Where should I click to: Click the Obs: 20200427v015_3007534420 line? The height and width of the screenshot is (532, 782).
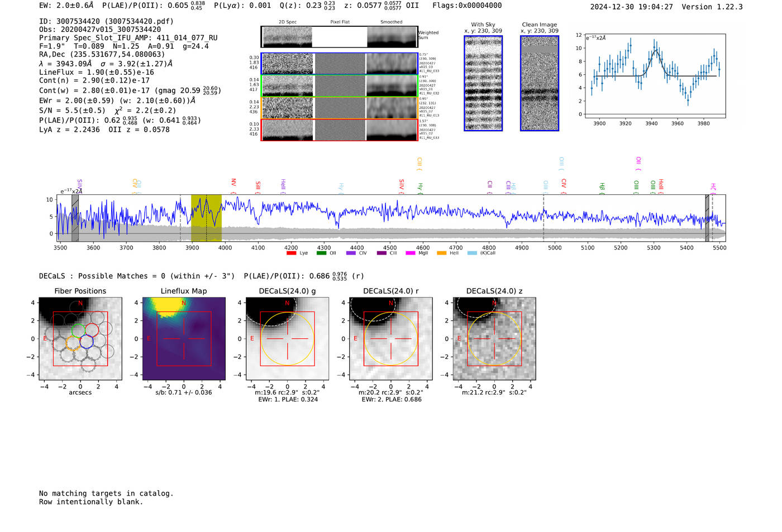(x=100, y=30)
